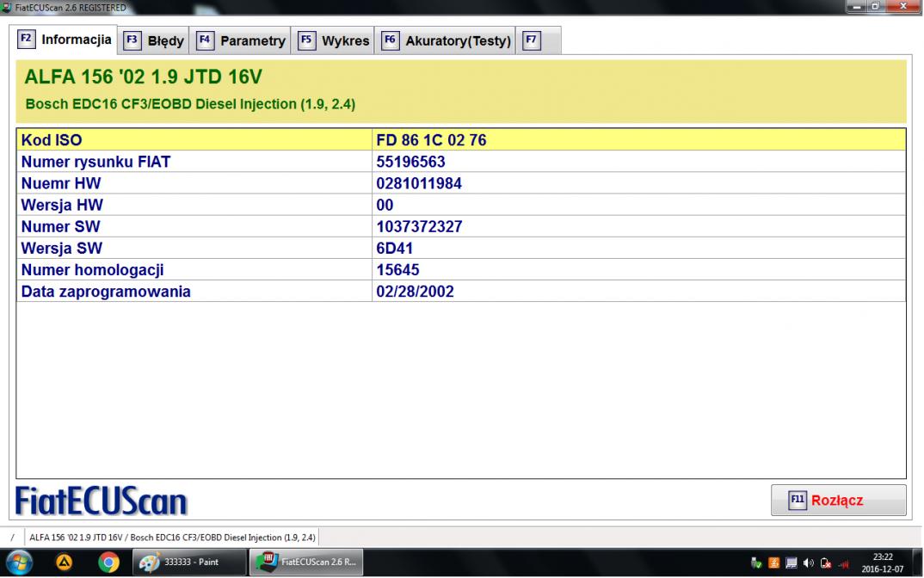
Task: Minimize the FiatECUScan window
Action: [x=856, y=7]
